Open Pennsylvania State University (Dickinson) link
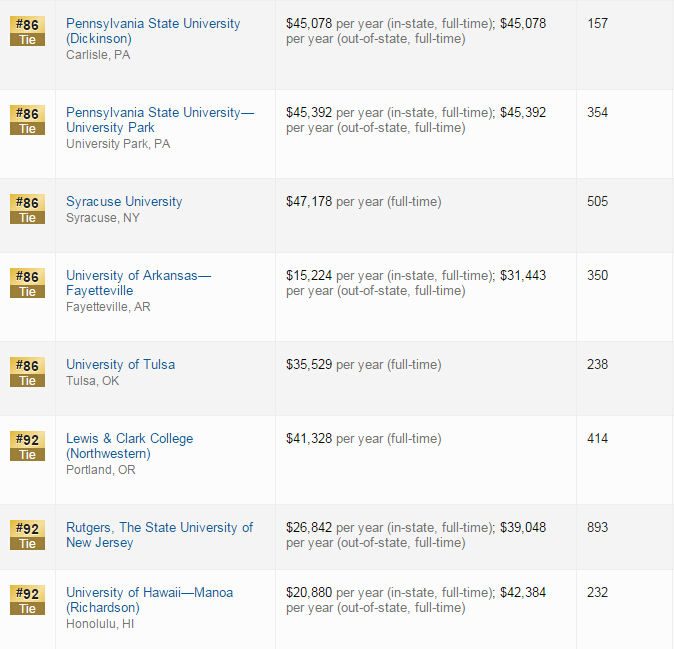This screenshot has width=674, height=649. click(x=153, y=31)
